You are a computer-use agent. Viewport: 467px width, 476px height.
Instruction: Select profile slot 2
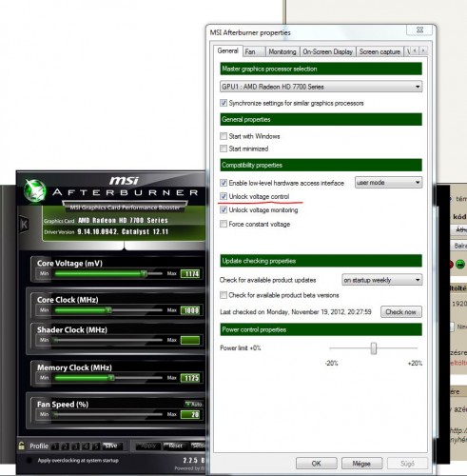point(65,446)
